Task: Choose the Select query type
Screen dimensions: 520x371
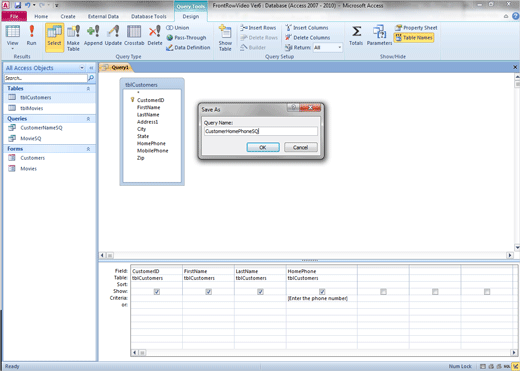Action: click(54, 37)
